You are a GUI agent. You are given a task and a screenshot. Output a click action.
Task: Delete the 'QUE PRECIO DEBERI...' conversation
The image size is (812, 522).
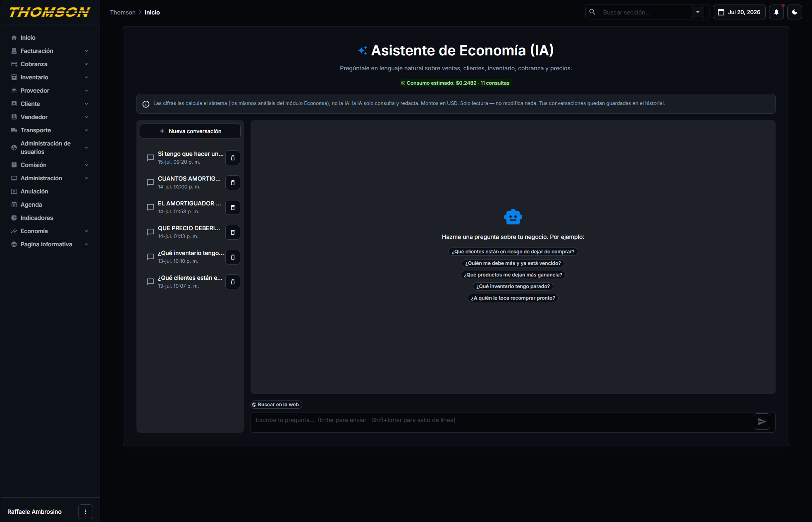tap(233, 232)
